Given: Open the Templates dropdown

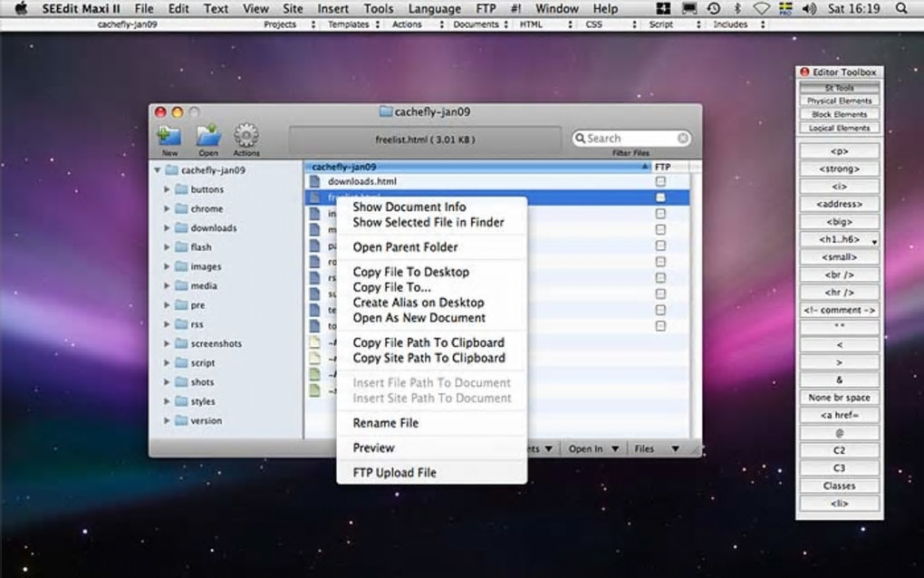Looking at the screenshot, I should click(x=353, y=24).
